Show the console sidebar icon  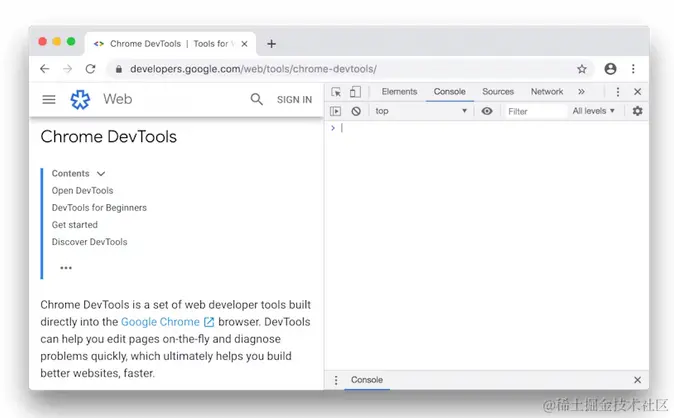click(x=335, y=111)
